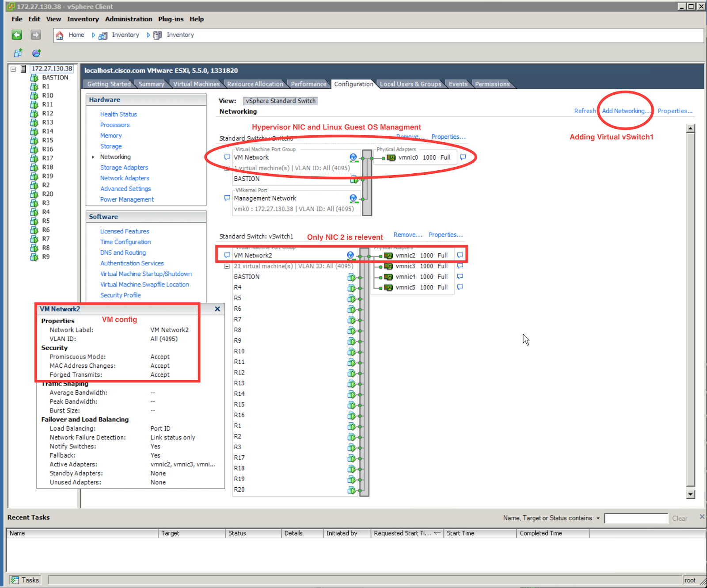The height and width of the screenshot is (588, 707).
Task: Switch to the Performance tab
Action: click(308, 84)
